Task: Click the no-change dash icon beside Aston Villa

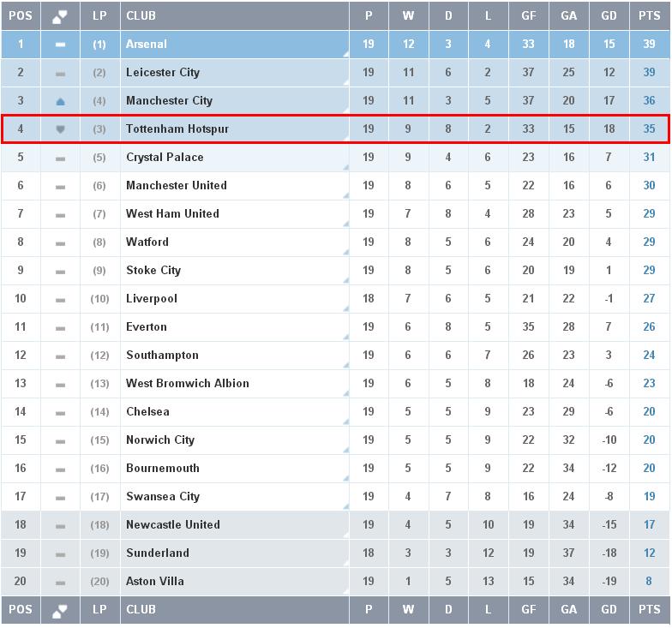Action: coord(60,582)
